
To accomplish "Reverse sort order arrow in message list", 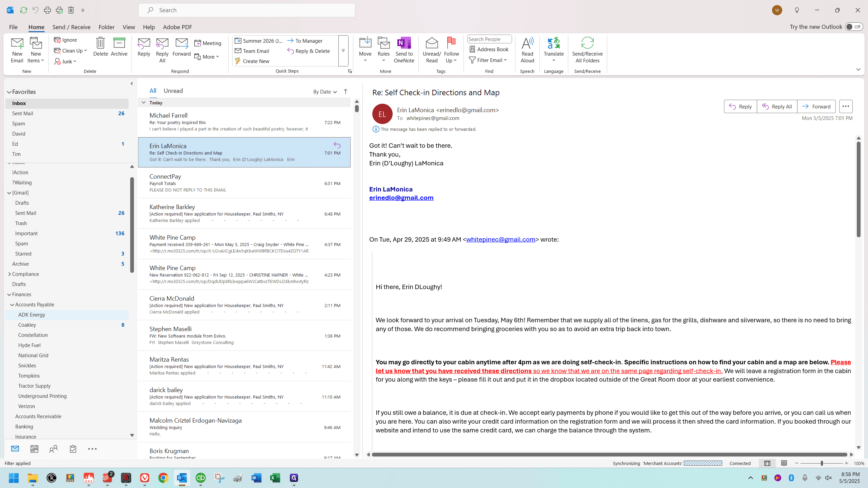I will (x=346, y=91).
